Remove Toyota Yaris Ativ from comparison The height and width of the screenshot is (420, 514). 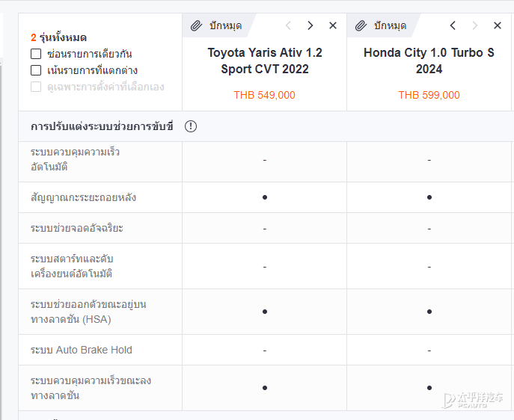click(333, 25)
